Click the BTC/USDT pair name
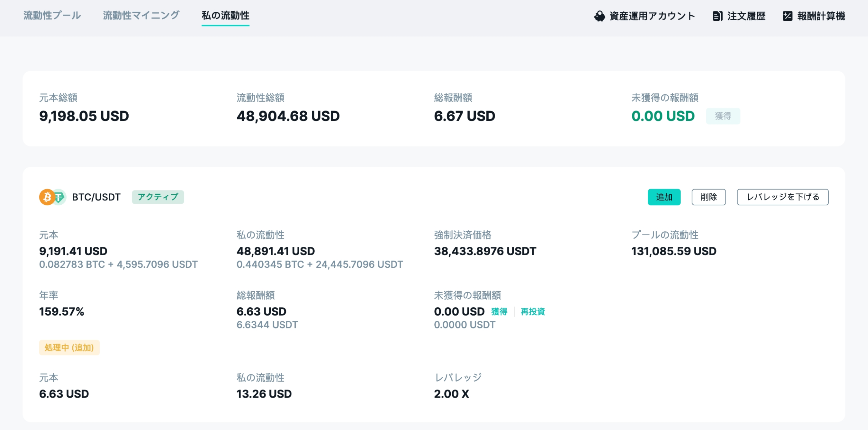This screenshot has height=430, width=868. tap(96, 197)
